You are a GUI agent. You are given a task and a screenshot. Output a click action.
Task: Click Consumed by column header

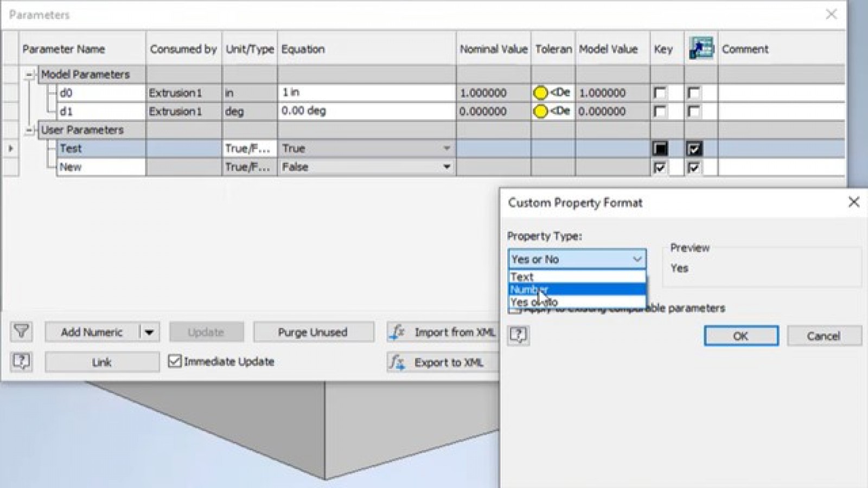(x=184, y=49)
